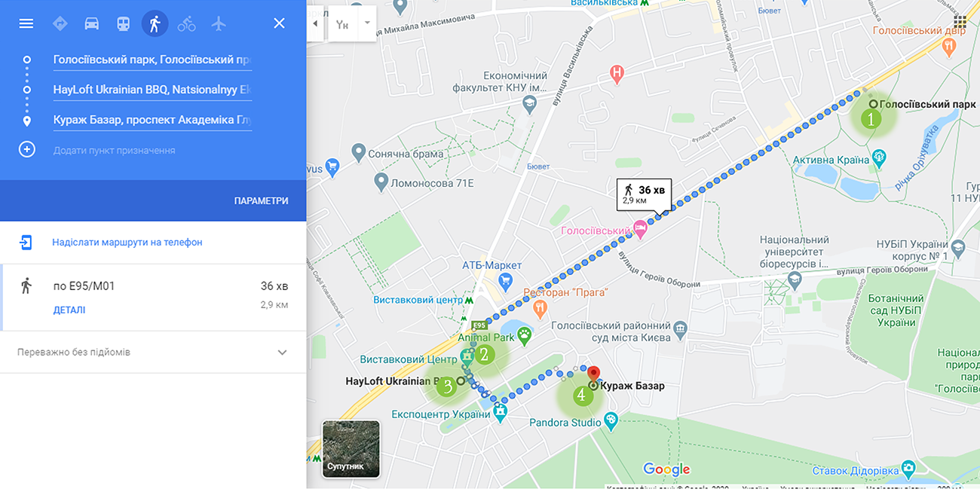Collapse the side panel with arrow
Viewport: 980px width, 492px height.
316,23
